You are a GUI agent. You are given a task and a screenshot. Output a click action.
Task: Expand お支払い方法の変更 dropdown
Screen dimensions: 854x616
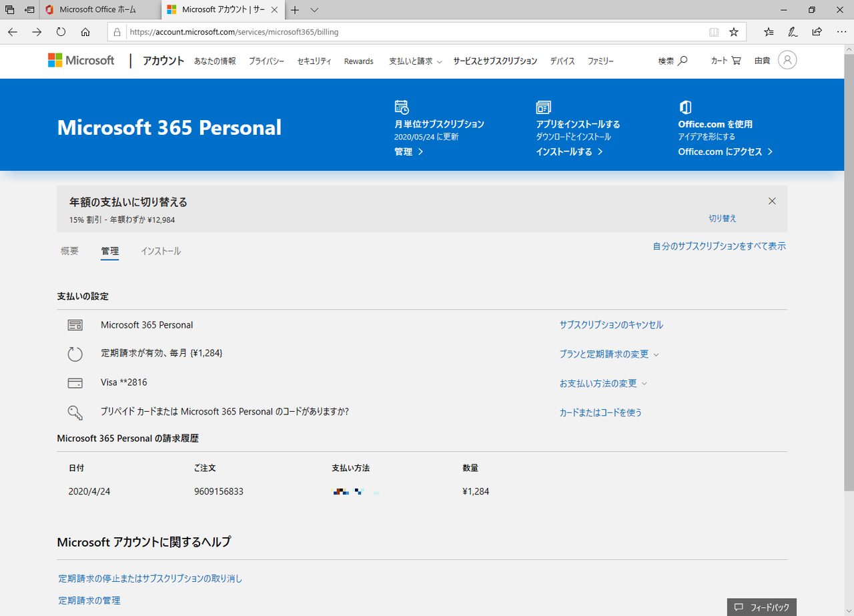[x=603, y=384]
